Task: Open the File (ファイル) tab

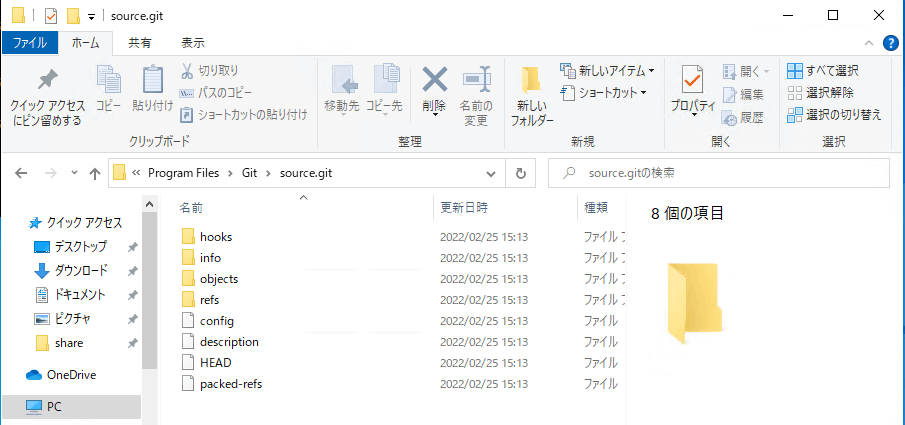Action: [29, 43]
